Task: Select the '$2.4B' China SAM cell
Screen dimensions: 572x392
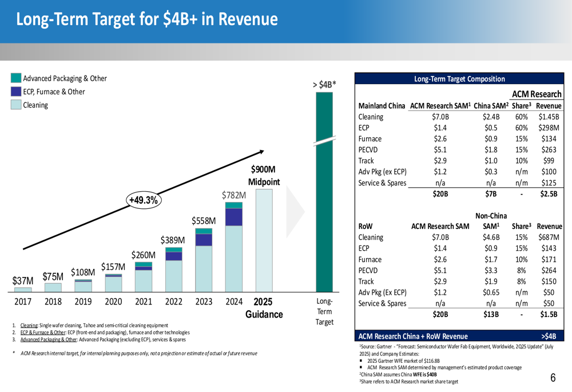Action: click(491, 117)
